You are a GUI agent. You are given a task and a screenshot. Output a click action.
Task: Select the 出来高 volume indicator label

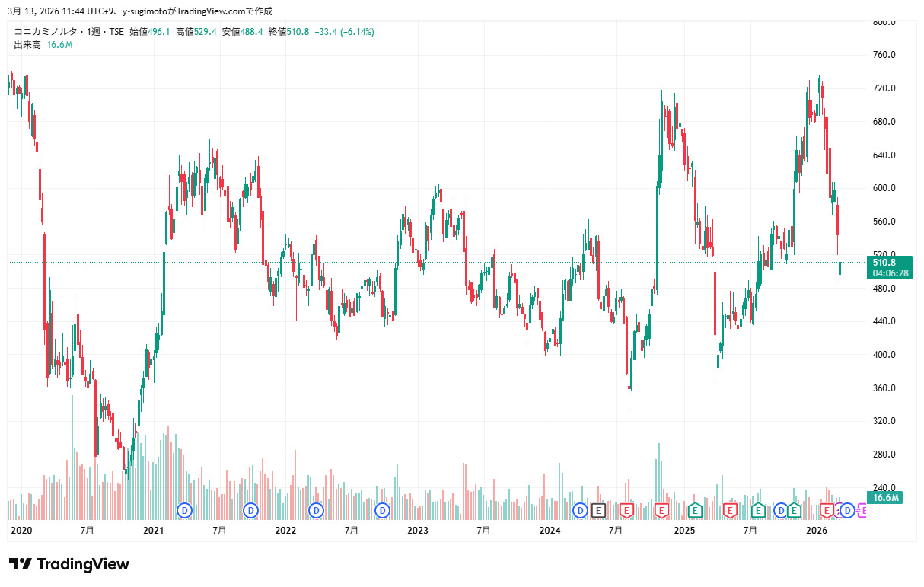click(27, 46)
